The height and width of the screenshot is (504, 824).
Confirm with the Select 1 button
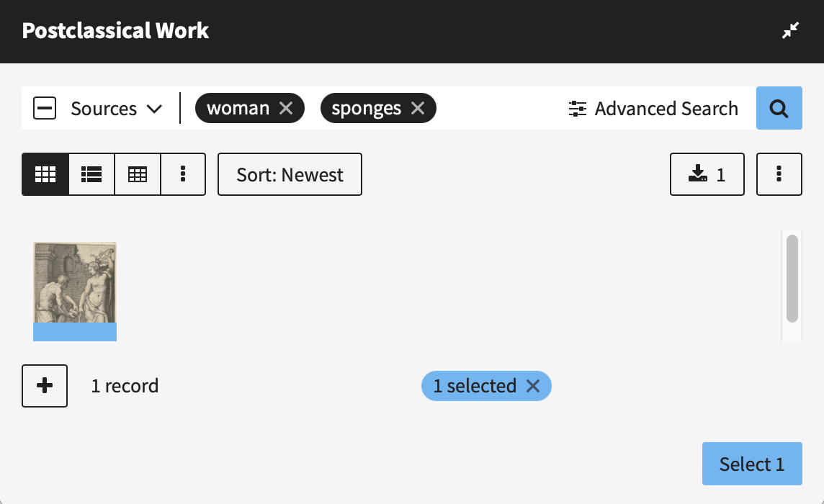tap(751, 464)
